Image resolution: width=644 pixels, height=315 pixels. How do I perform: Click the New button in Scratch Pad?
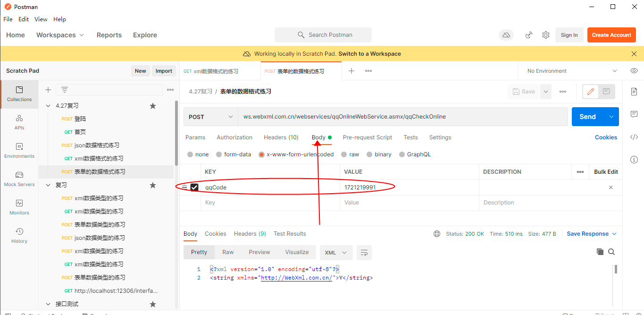tap(141, 71)
